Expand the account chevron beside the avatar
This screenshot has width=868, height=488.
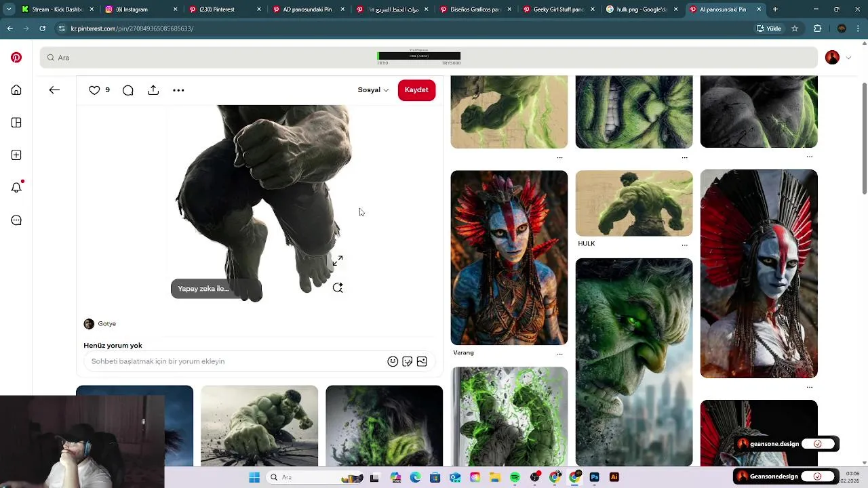(848, 58)
